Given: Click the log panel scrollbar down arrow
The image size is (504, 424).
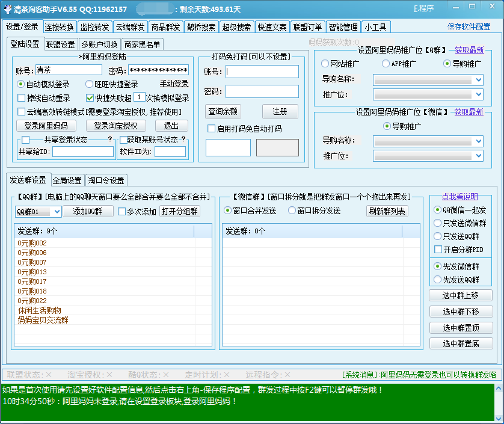Looking at the screenshot, I should (499, 419).
